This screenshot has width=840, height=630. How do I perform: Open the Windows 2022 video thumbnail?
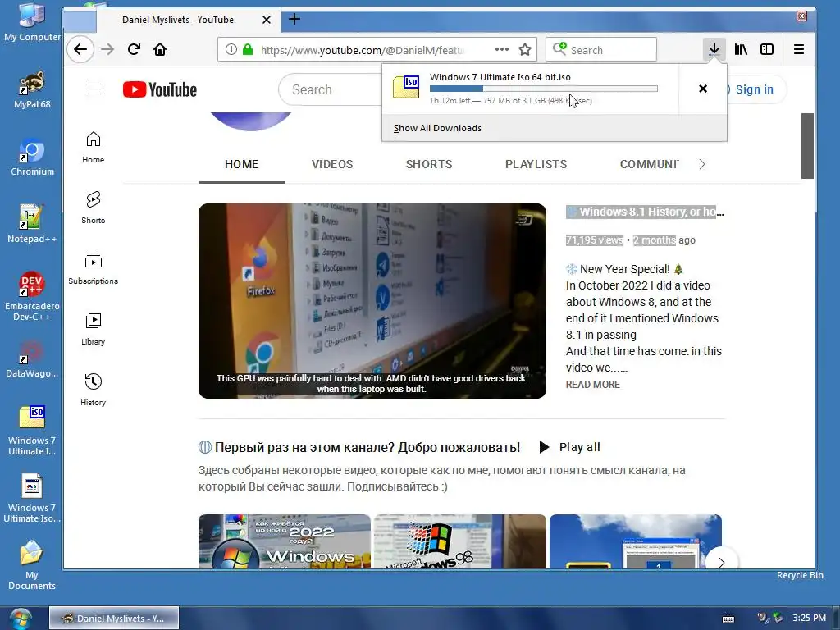pyautogui.click(x=285, y=541)
